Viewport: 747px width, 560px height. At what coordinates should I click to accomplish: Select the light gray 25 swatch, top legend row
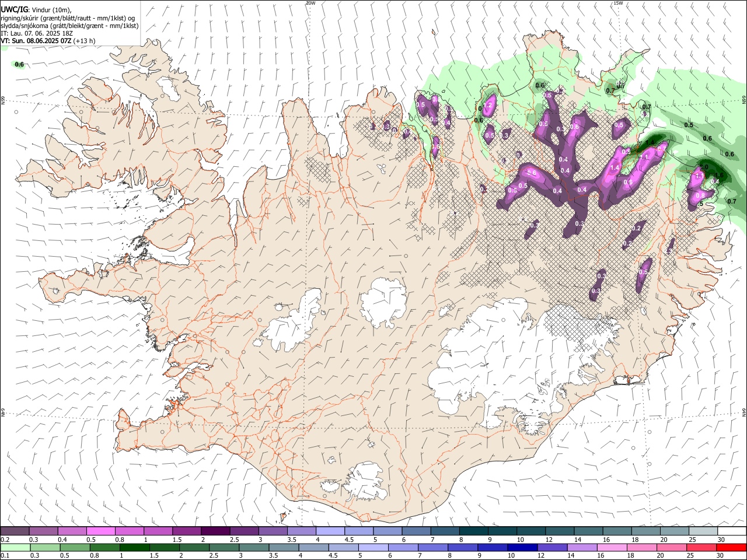point(703,531)
